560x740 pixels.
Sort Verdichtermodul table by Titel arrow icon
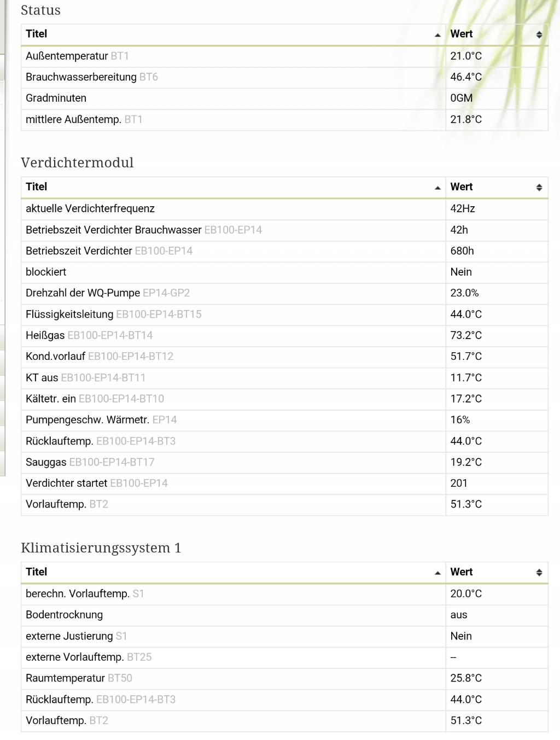(x=437, y=188)
